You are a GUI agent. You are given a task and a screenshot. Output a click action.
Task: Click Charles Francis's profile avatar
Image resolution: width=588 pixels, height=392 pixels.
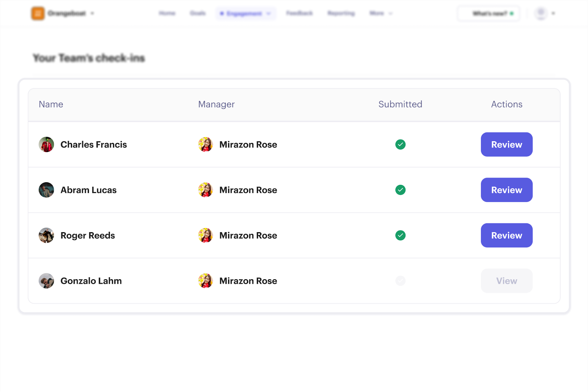(46, 144)
